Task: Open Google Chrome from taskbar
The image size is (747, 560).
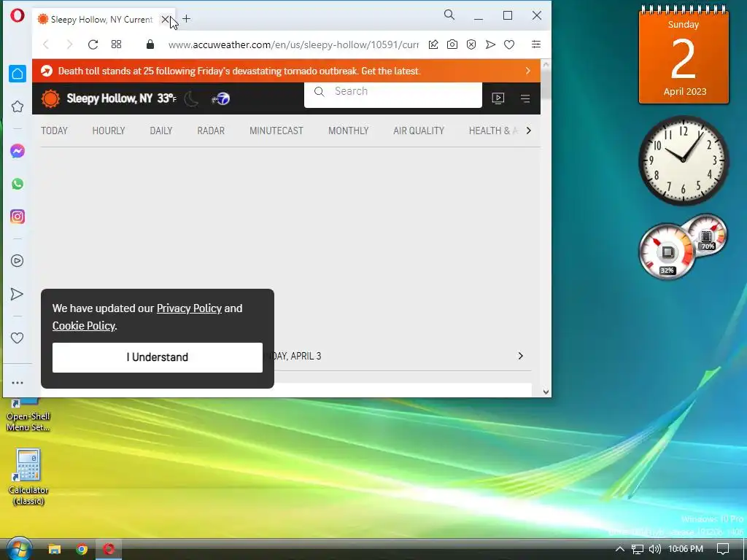Action: pyautogui.click(x=82, y=550)
